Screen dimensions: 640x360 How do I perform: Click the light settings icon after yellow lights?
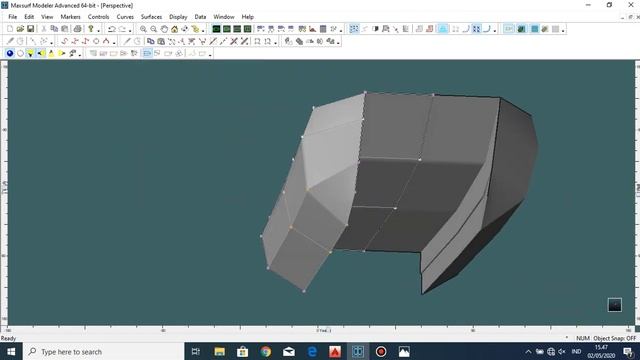coord(73,53)
